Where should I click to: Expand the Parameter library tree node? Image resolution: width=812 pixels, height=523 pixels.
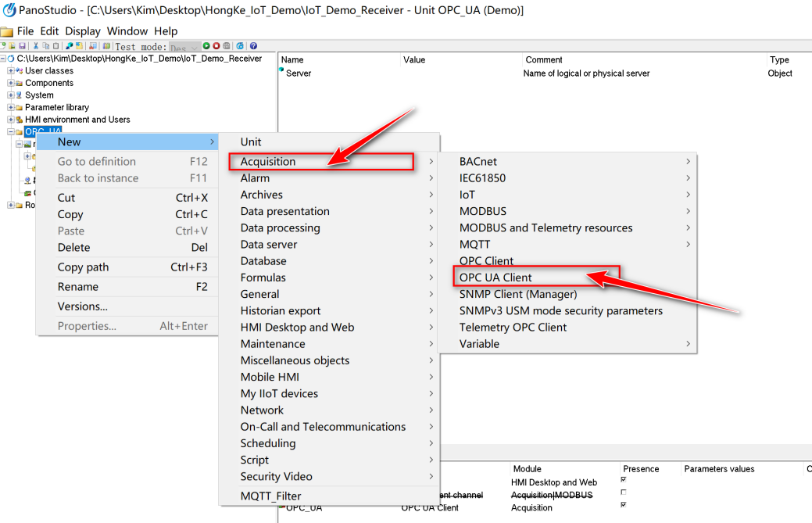coord(10,107)
